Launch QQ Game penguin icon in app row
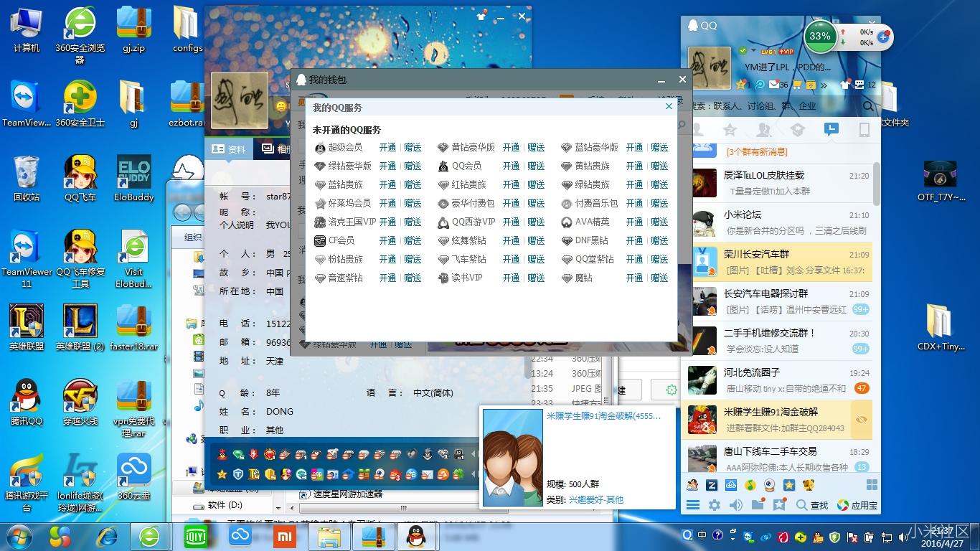 click(692, 485)
